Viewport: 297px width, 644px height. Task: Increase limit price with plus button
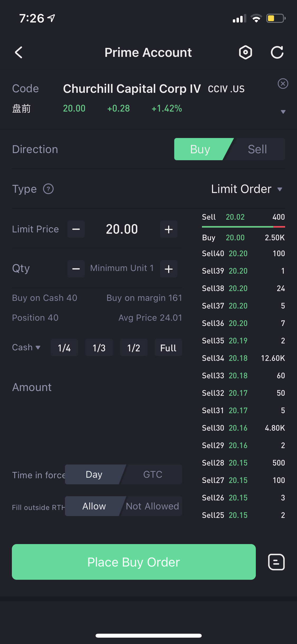pyautogui.click(x=169, y=229)
